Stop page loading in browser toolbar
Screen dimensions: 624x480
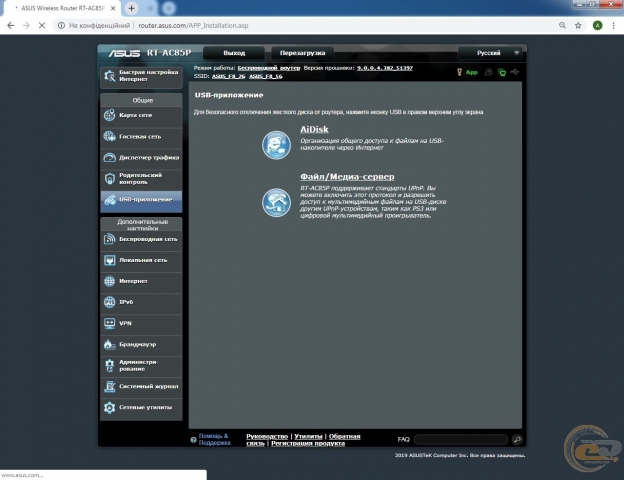(42, 25)
